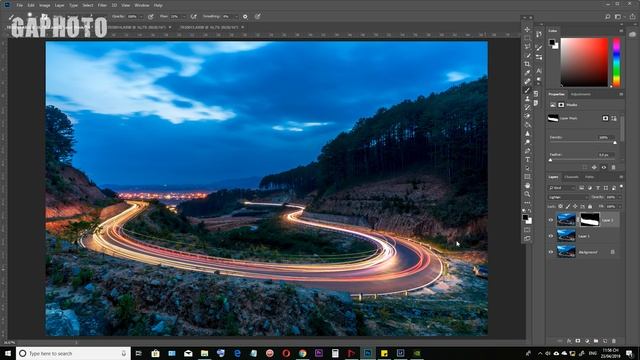Open the File menu
The image size is (640, 360).
19,5
